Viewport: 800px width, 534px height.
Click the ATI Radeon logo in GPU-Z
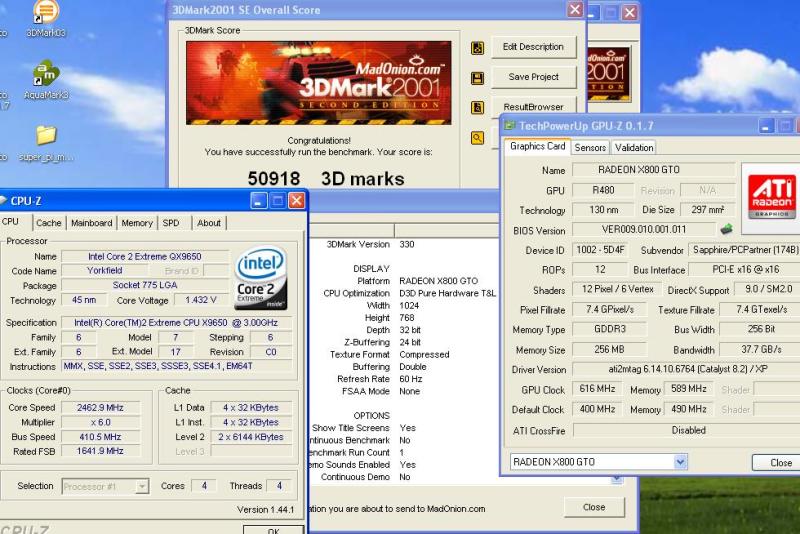point(771,197)
